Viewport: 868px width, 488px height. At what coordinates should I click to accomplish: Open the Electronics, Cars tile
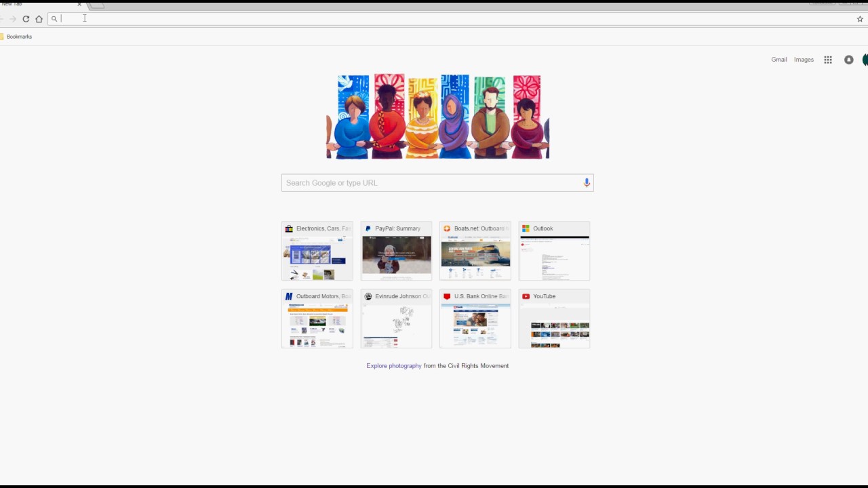317,251
